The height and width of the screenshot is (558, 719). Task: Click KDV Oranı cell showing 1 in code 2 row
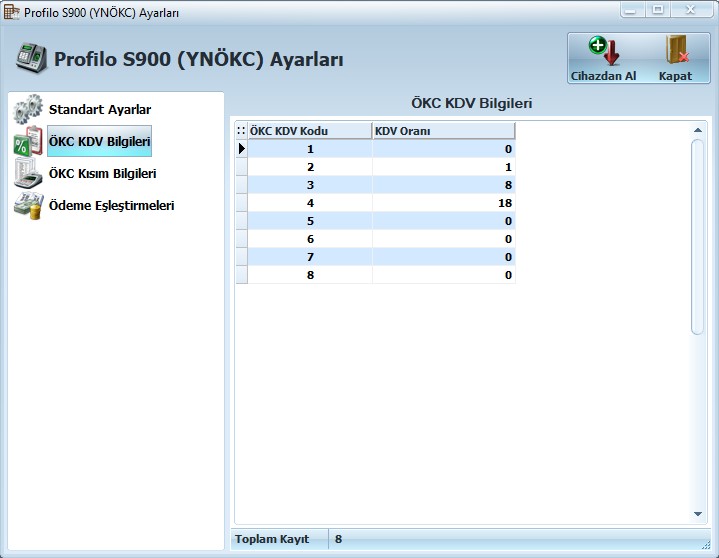coord(444,167)
